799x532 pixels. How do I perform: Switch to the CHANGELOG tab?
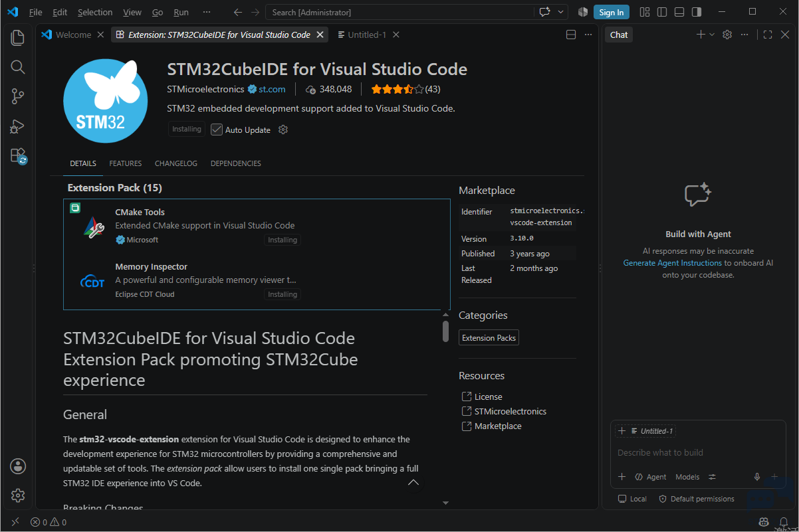(176, 163)
